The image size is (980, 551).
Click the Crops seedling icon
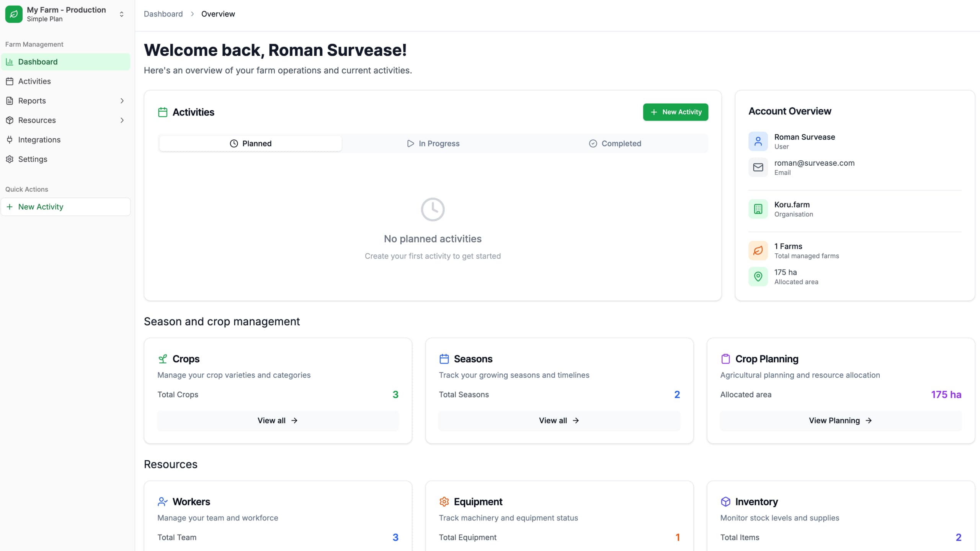coord(163,359)
